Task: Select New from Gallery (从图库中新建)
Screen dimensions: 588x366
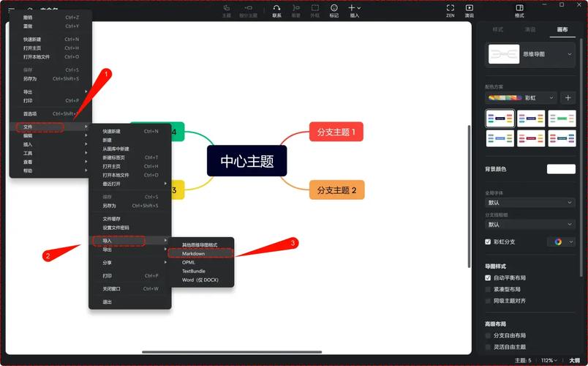Action: (x=129, y=149)
